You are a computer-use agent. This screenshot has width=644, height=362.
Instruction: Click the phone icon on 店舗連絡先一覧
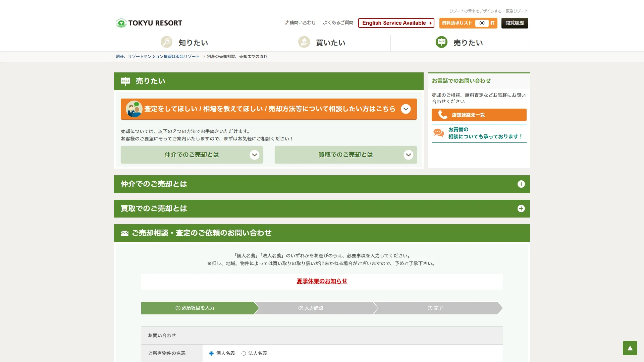tap(443, 115)
